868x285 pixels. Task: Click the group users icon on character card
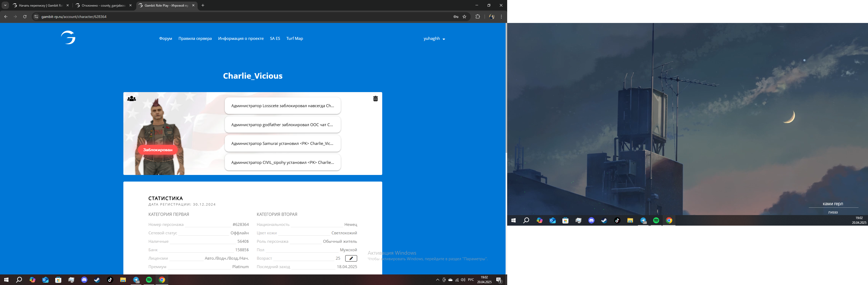(x=131, y=99)
